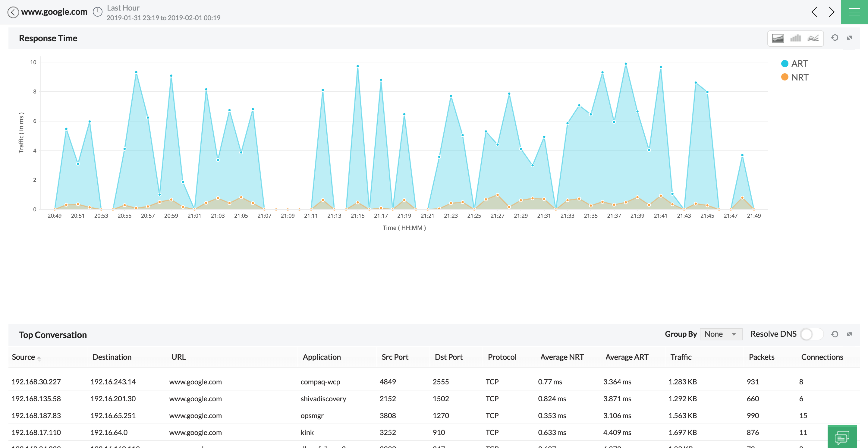Switch to bar chart view
The width and height of the screenshot is (868, 448).
click(x=796, y=38)
